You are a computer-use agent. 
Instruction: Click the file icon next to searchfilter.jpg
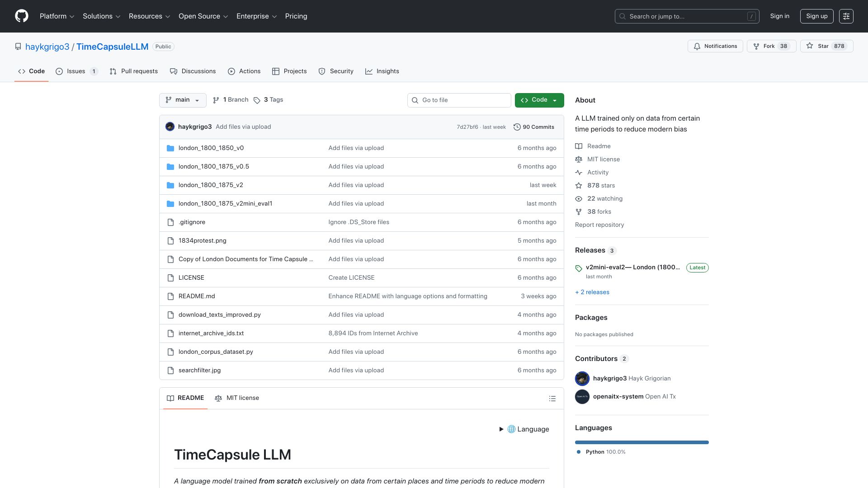(x=170, y=371)
